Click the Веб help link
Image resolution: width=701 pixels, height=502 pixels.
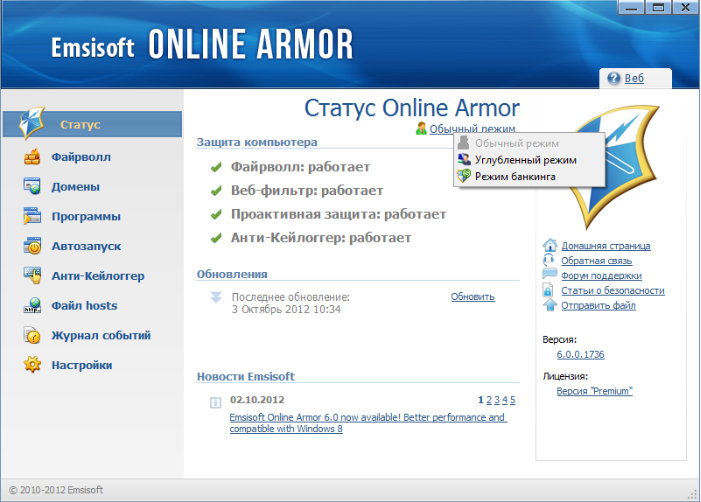pyautogui.click(x=634, y=78)
